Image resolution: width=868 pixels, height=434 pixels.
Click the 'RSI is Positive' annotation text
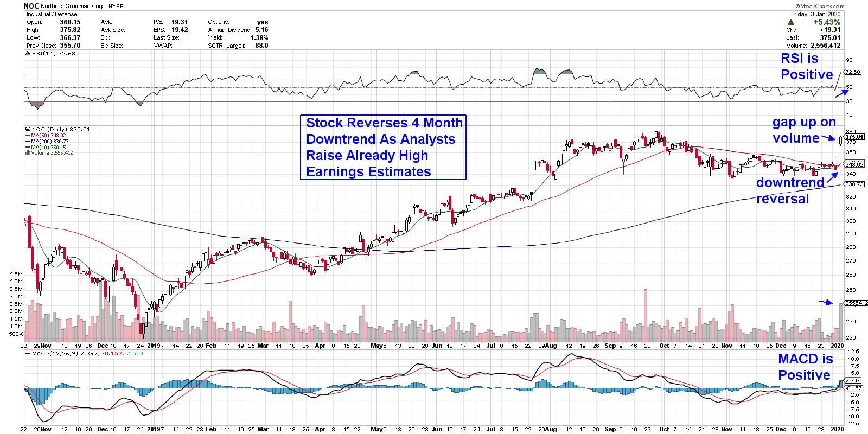(806, 66)
